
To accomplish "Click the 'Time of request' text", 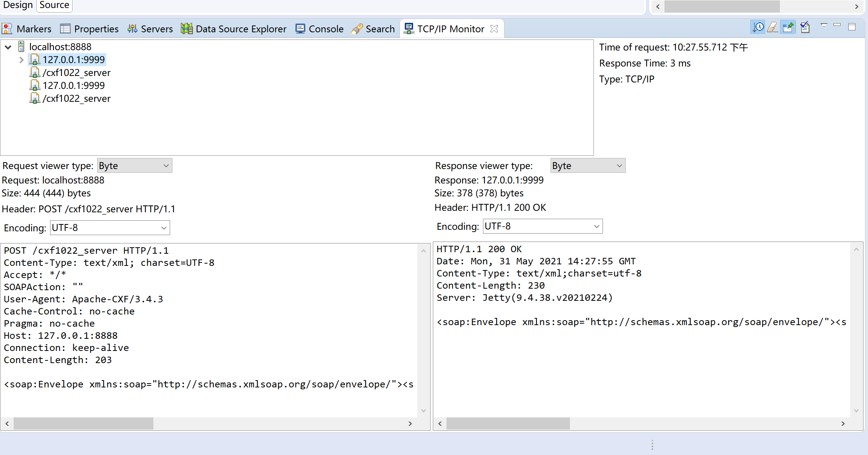I will point(673,47).
